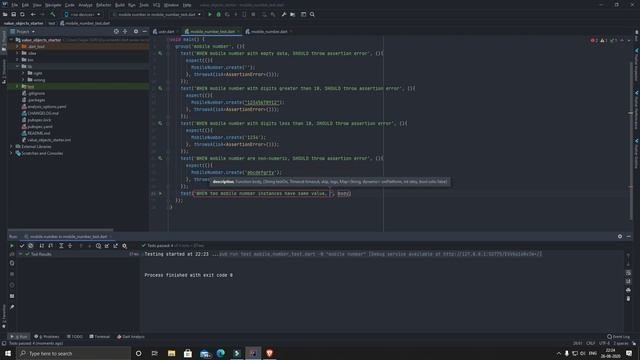
Task: Select the mobile_number_test.dart editor tab
Action: point(211,31)
